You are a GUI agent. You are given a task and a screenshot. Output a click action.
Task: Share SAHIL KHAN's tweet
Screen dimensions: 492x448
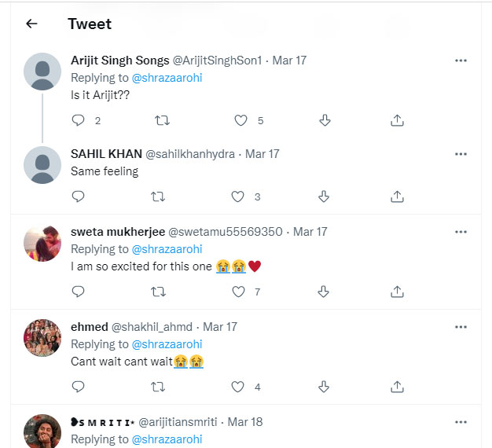[397, 196]
